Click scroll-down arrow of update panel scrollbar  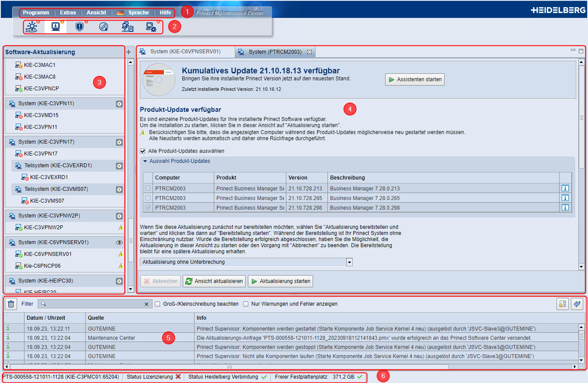581,266
